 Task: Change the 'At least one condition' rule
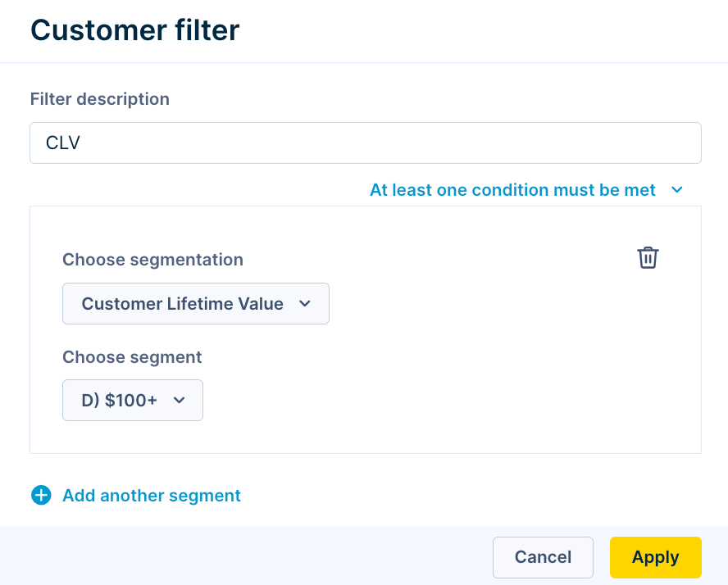(526, 190)
